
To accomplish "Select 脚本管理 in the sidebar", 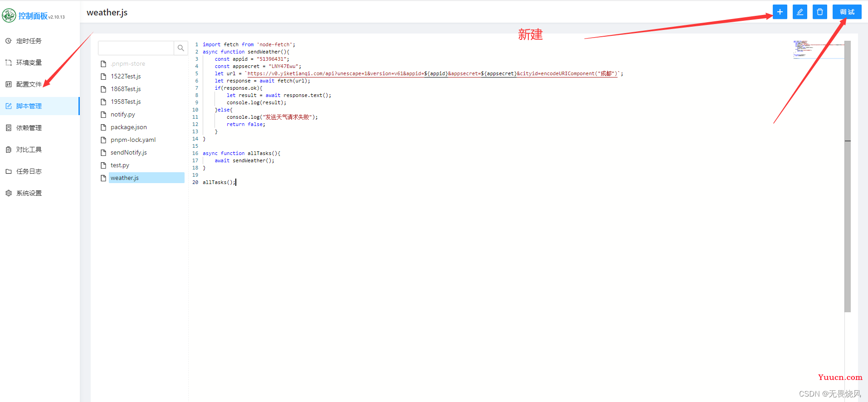I will (x=40, y=106).
